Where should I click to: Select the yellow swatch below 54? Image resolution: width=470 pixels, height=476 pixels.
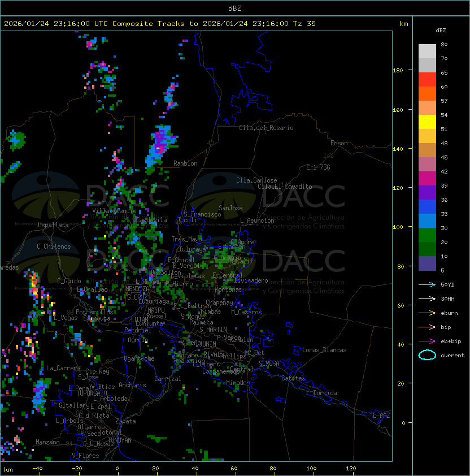click(427, 122)
